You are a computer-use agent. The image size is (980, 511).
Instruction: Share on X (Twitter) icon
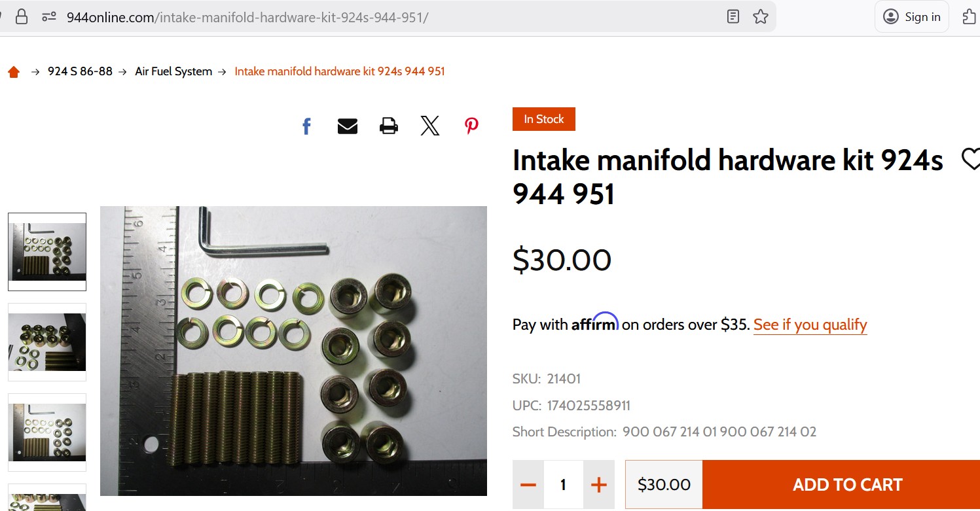(430, 126)
